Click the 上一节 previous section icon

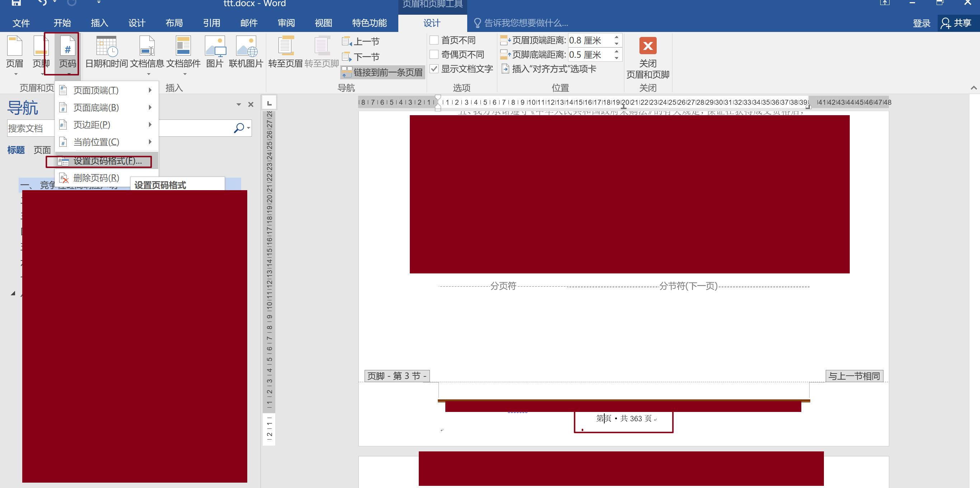point(347,42)
